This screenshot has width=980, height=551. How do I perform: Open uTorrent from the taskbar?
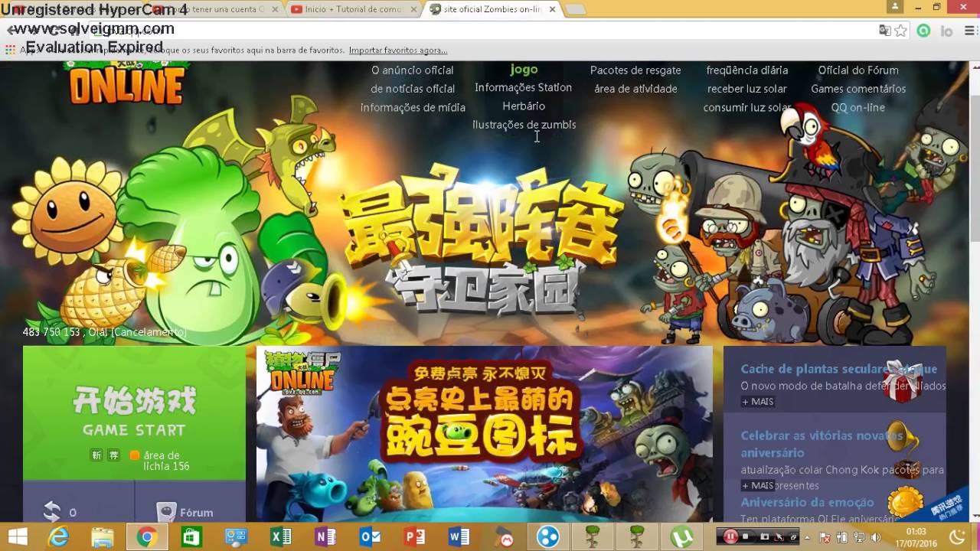click(x=681, y=537)
